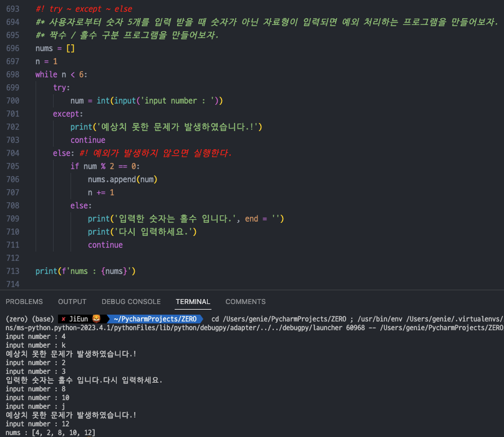
Task: Click line number 704 in the gutter
Action: 13,153
